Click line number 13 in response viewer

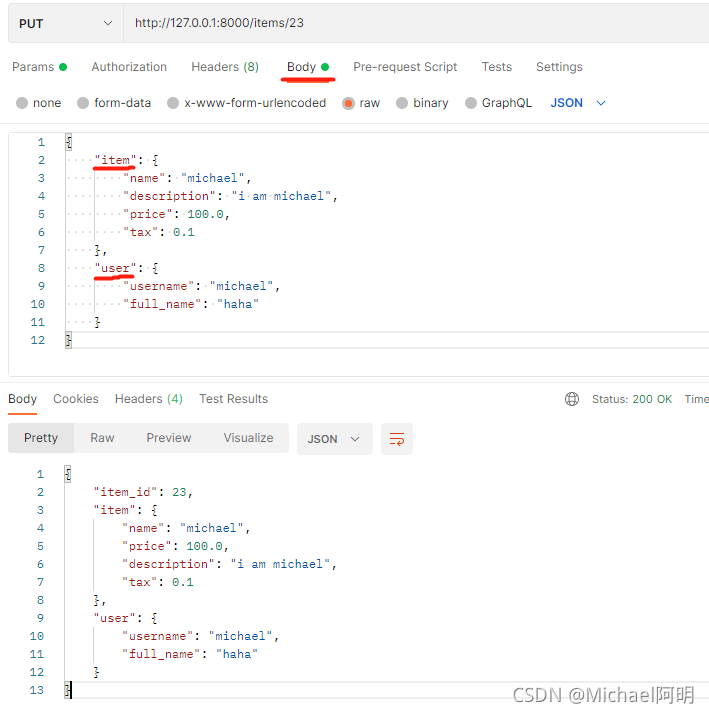tap(37, 690)
